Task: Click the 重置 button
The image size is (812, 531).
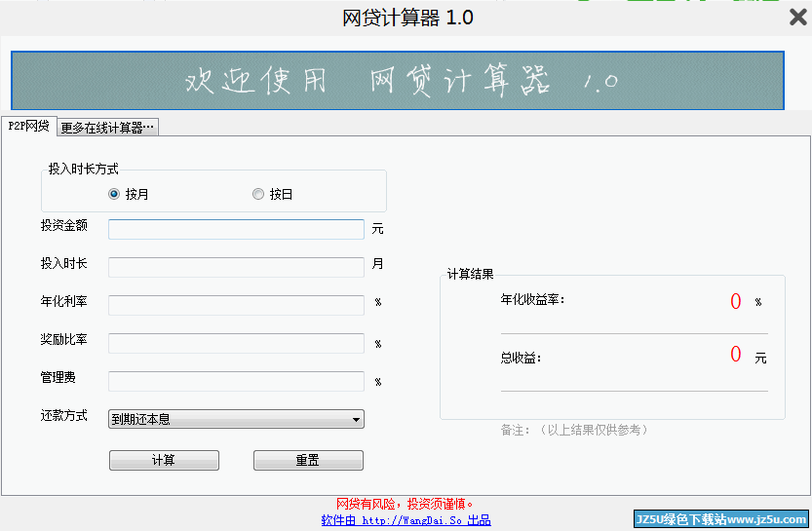Action: coord(308,460)
